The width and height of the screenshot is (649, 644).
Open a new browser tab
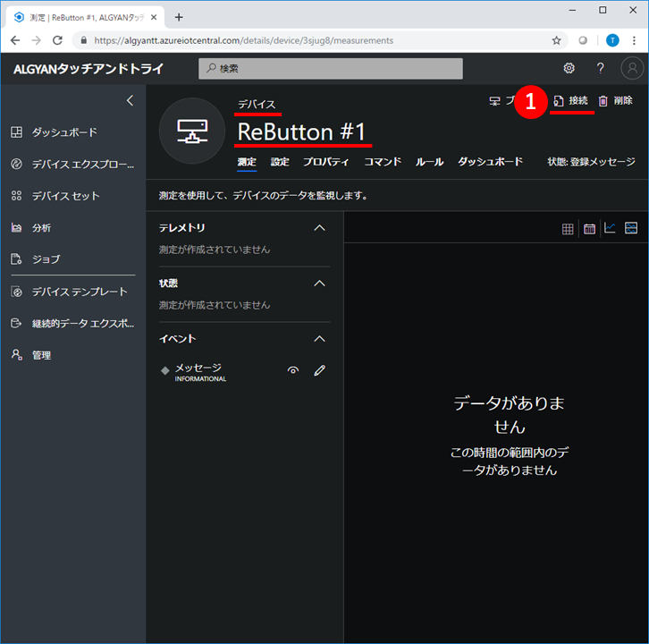click(179, 17)
